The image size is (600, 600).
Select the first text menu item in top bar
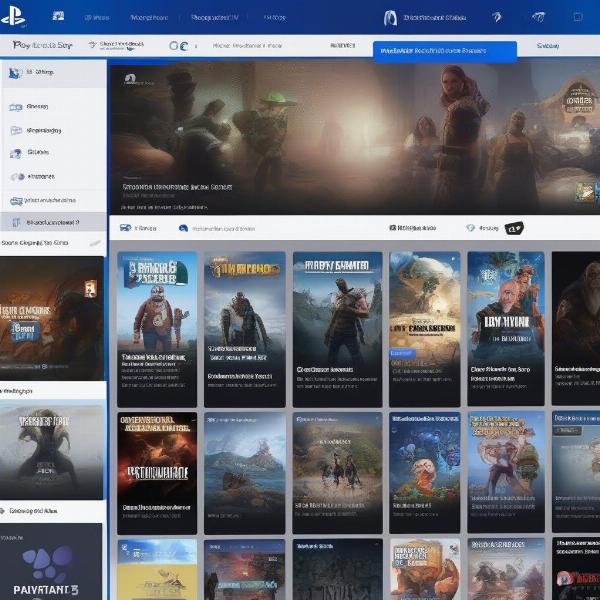tap(97, 18)
